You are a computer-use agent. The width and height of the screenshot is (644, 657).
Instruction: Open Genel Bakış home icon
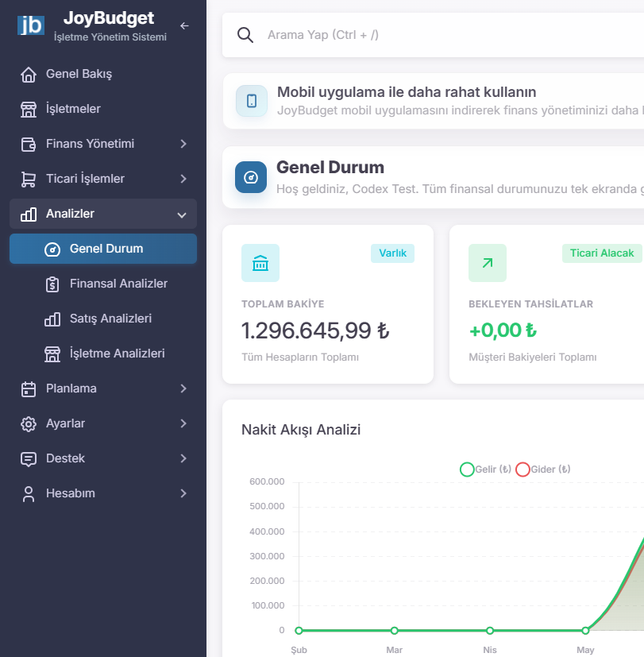tap(29, 74)
